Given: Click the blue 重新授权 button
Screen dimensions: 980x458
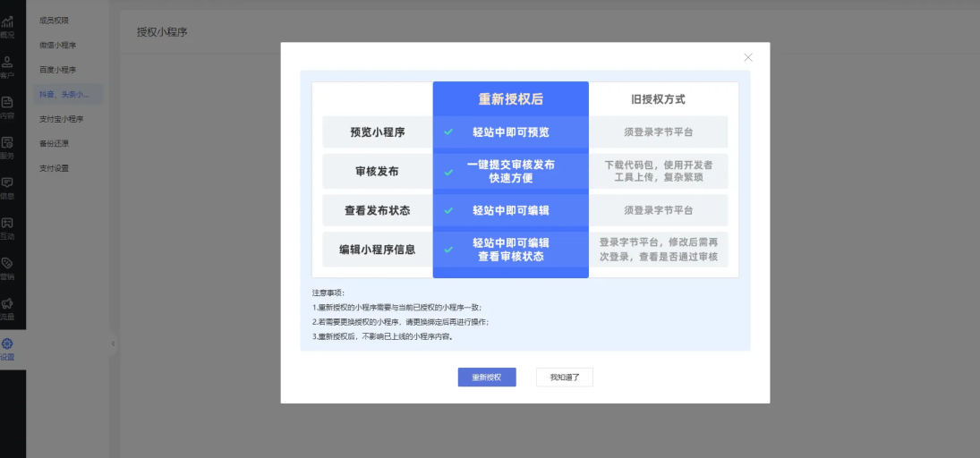Looking at the screenshot, I should [487, 377].
